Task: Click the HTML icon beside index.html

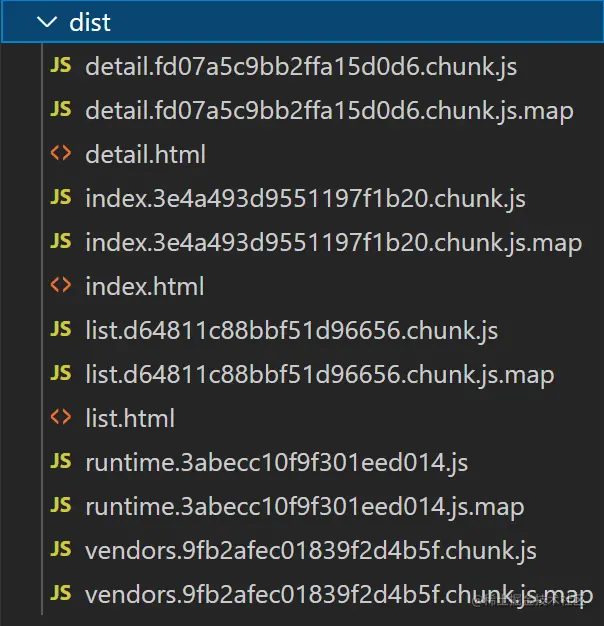Action: pos(61,285)
